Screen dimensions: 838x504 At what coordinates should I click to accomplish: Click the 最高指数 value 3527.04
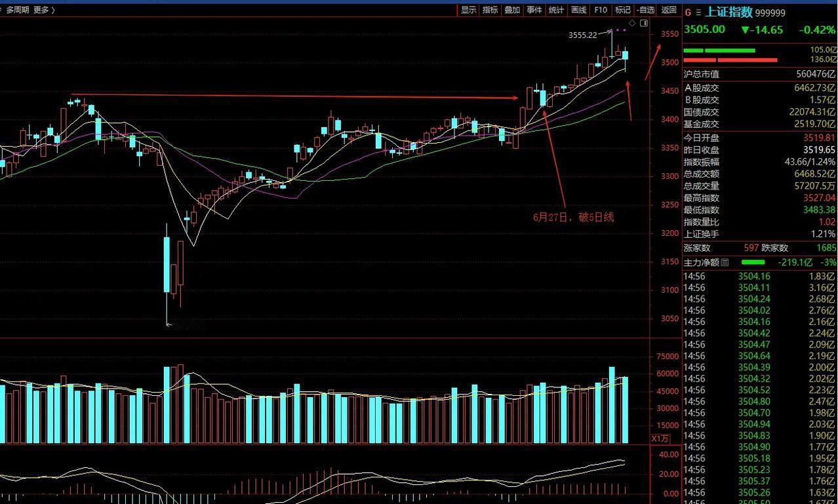(x=819, y=198)
